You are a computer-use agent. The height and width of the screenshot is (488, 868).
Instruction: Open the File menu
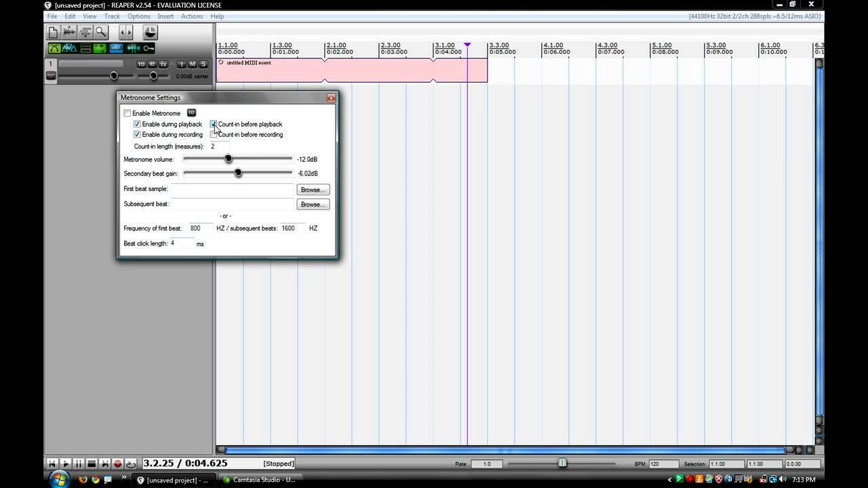(52, 16)
